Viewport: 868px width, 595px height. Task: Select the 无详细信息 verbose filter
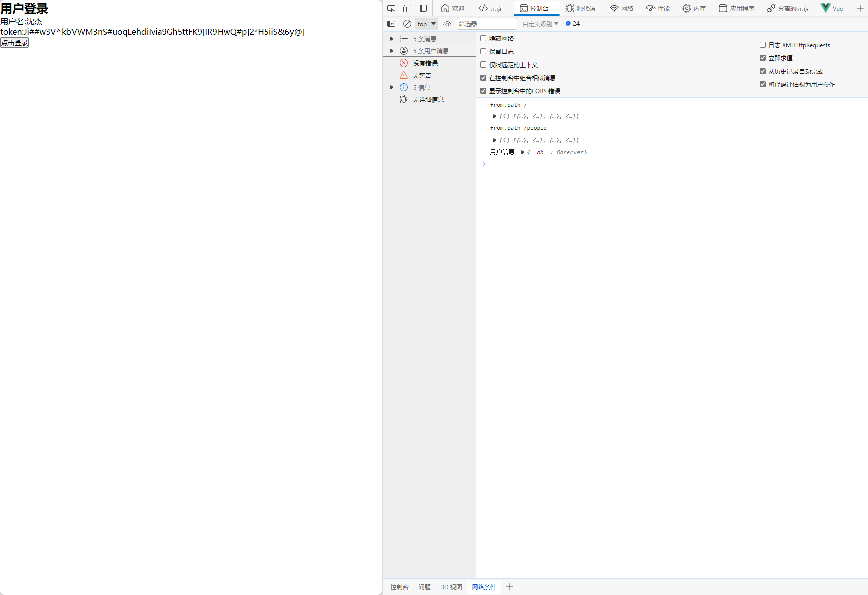[x=429, y=99]
